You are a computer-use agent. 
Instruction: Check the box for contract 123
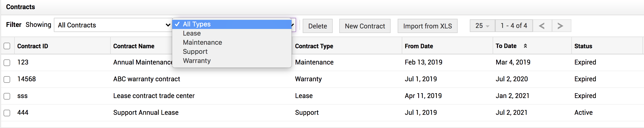tap(7, 62)
